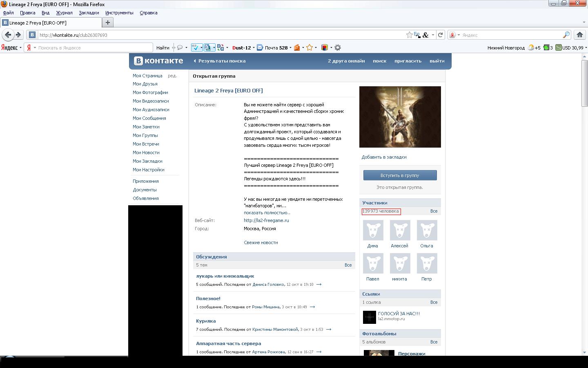Screen dimensions: 588x368
Task: Click the orange folder icon on Yandex bar
Action: click(297, 47)
